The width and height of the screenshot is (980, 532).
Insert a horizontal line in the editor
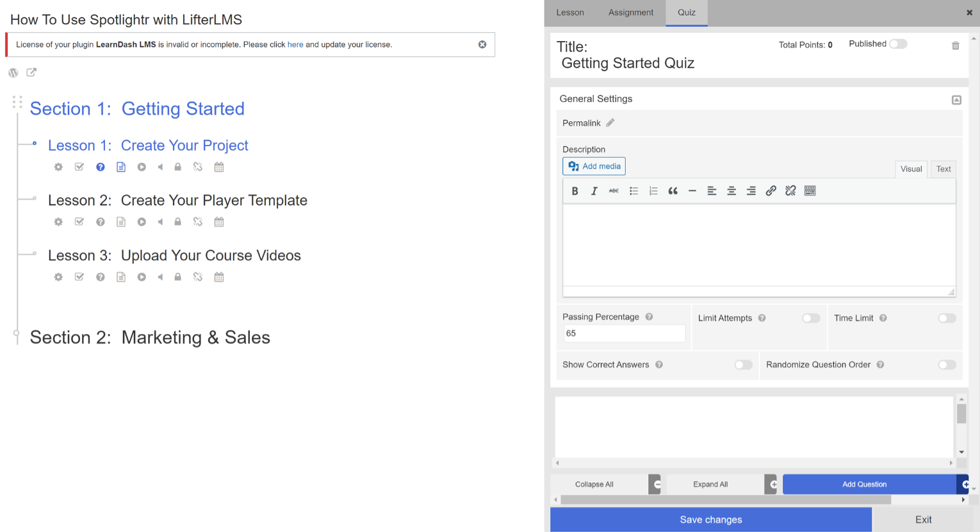(x=692, y=191)
